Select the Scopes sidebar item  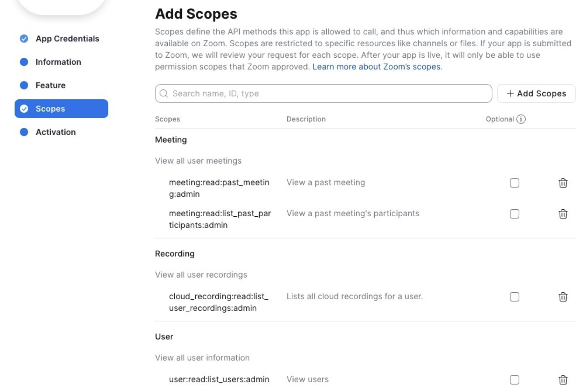[x=61, y=109]
